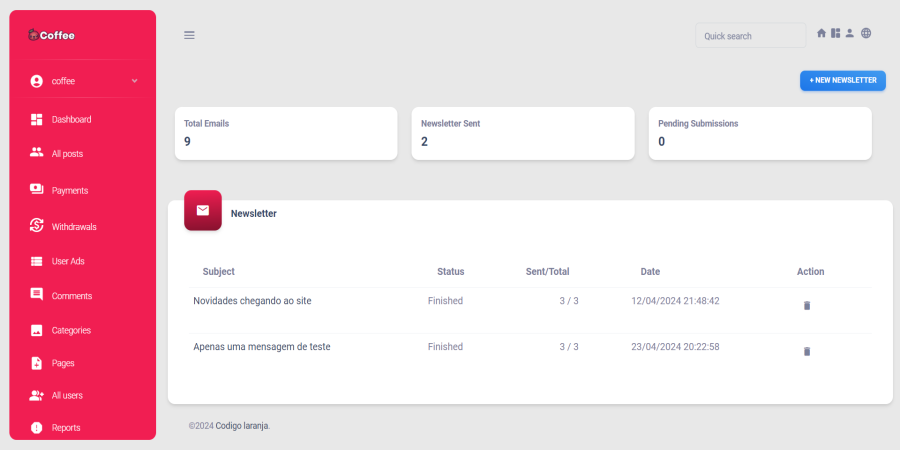Navigate to Comments in sidebar
This screenshot has height=450, width=900.
pos(71,296)
